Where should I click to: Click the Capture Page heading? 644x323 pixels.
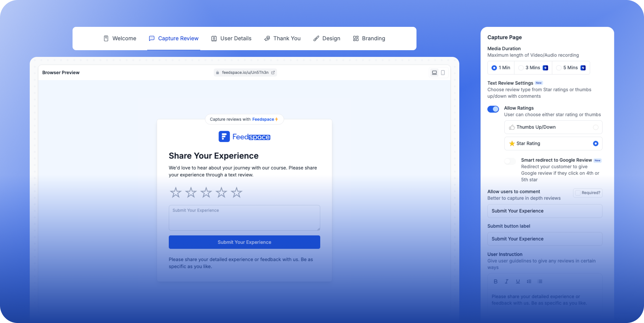(x=505, y=37)
